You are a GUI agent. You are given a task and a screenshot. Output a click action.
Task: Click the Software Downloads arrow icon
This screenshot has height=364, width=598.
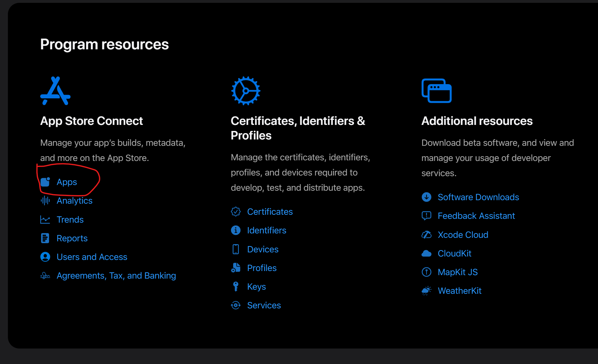tap(427, 197)
